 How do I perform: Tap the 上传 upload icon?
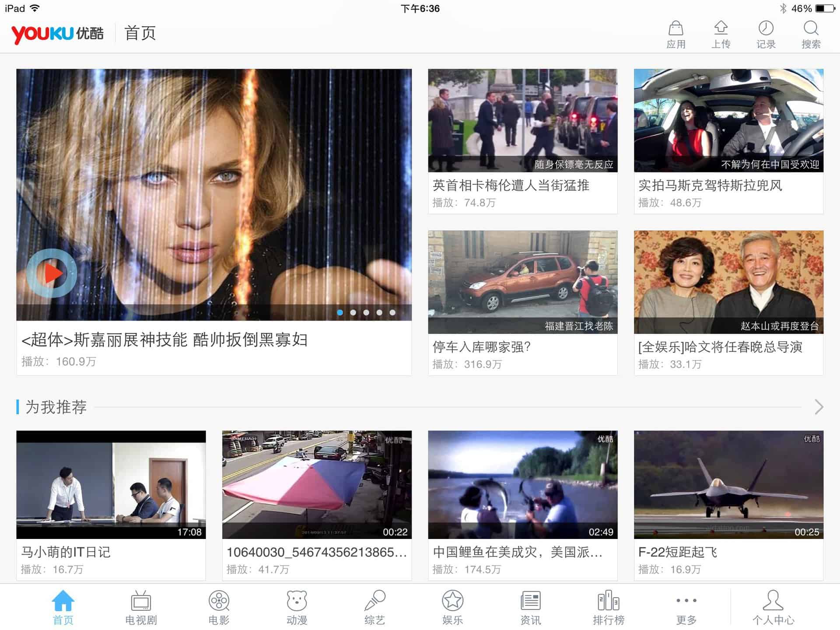(x=721, y=29)
